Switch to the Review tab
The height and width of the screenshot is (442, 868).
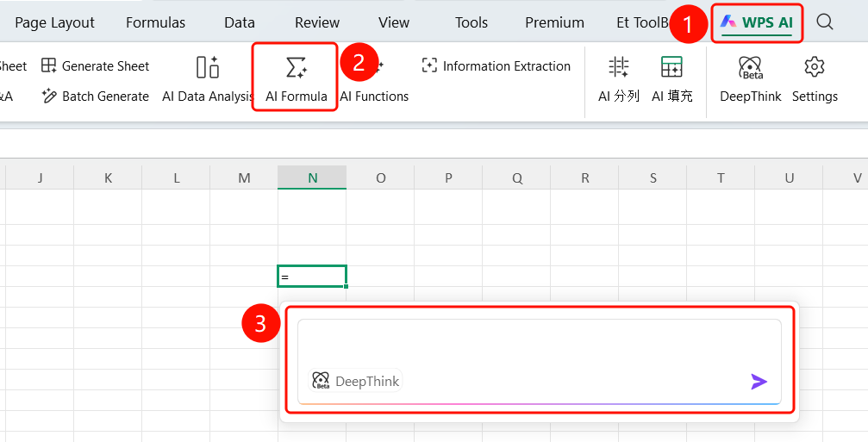pos(317,22)
